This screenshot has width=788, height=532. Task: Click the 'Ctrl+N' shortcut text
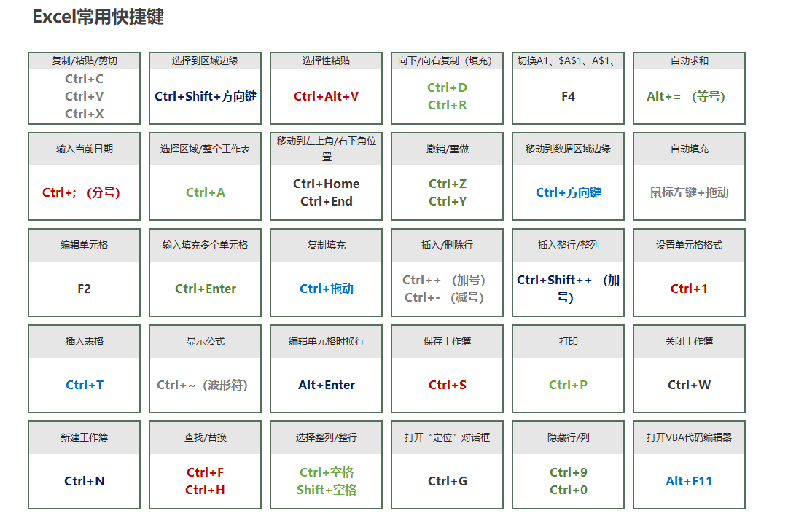point(85,481)
